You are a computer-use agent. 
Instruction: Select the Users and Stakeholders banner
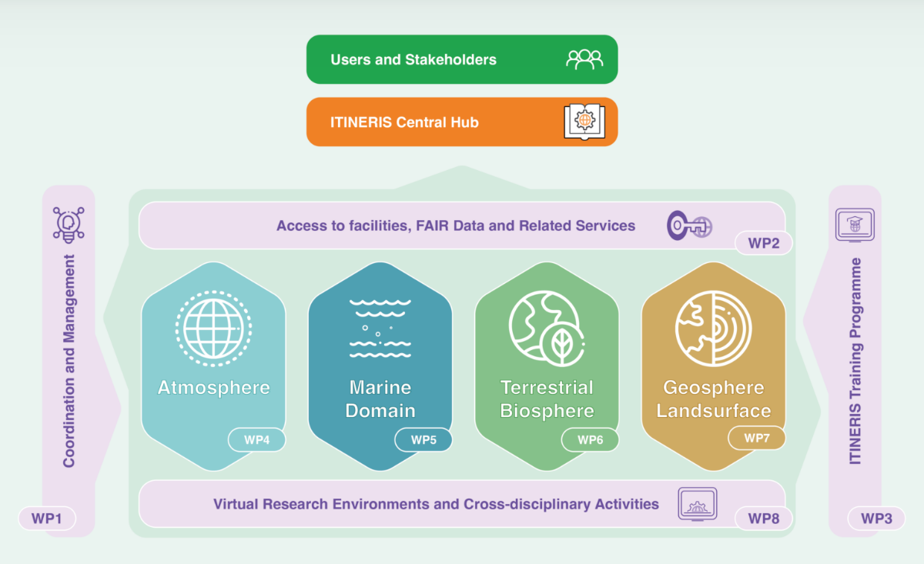pyautogui.click(x=462, y=59)
